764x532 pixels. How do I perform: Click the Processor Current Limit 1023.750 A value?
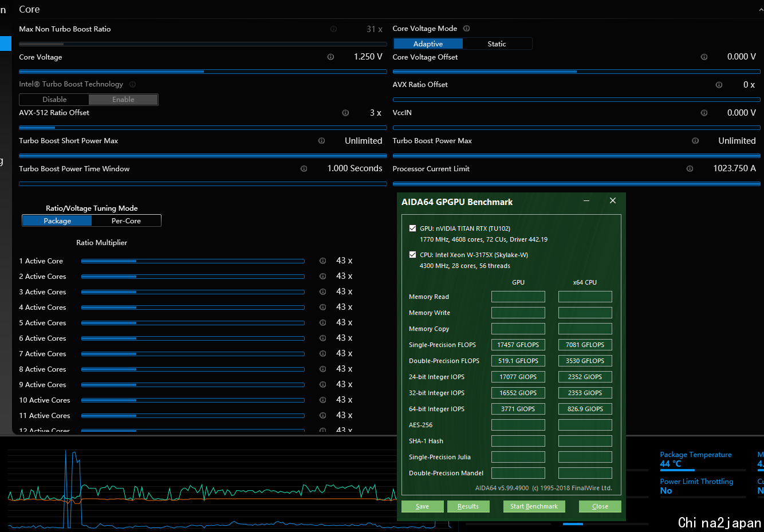coord(734,168)
